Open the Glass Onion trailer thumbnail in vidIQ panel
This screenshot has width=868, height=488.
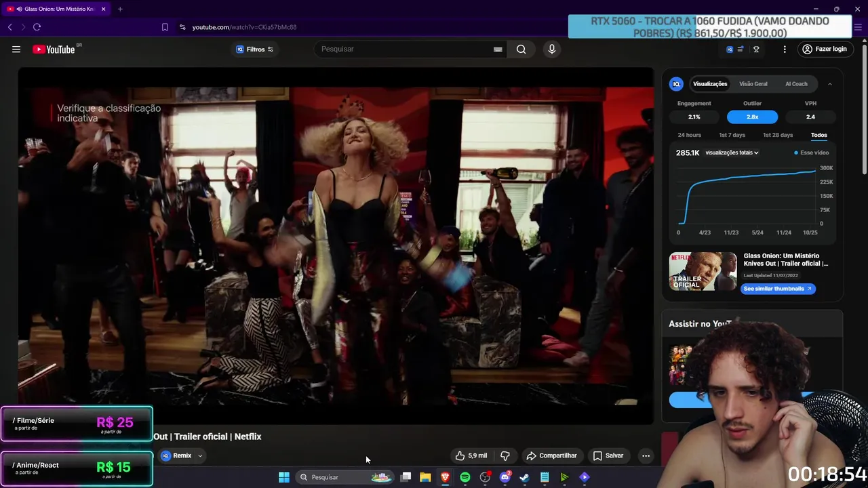[703, 271]
